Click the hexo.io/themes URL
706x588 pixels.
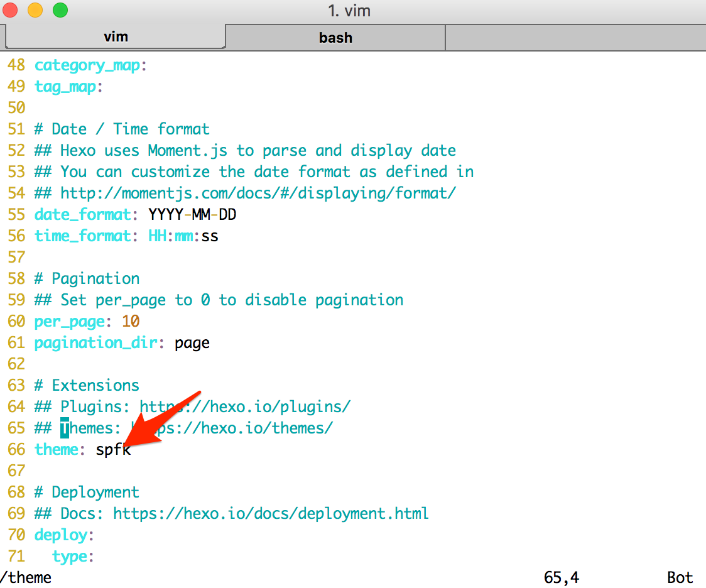[232, 428]
